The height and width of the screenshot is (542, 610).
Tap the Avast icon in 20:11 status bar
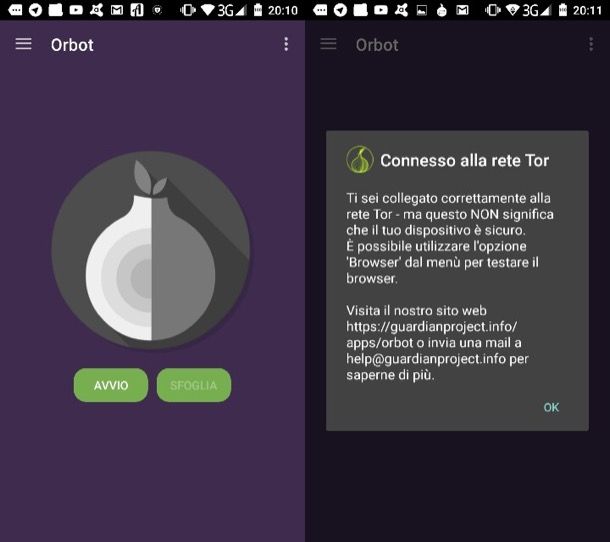pos(401,10)
